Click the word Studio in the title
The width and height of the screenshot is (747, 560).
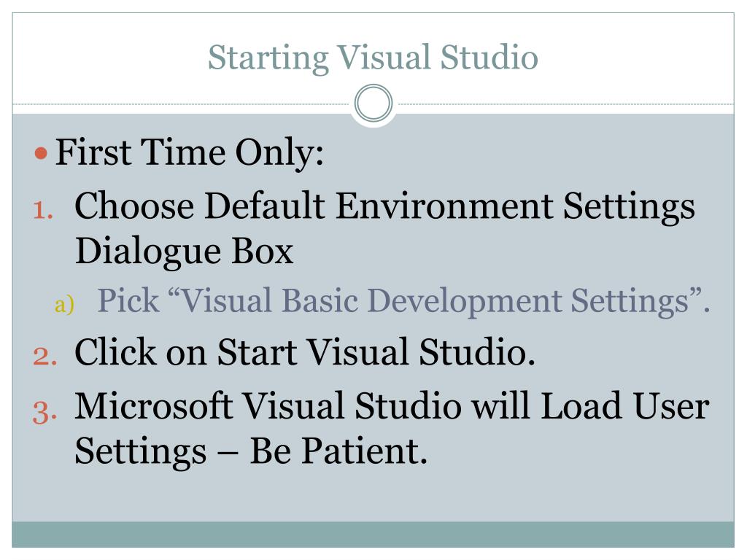point(489,57)
